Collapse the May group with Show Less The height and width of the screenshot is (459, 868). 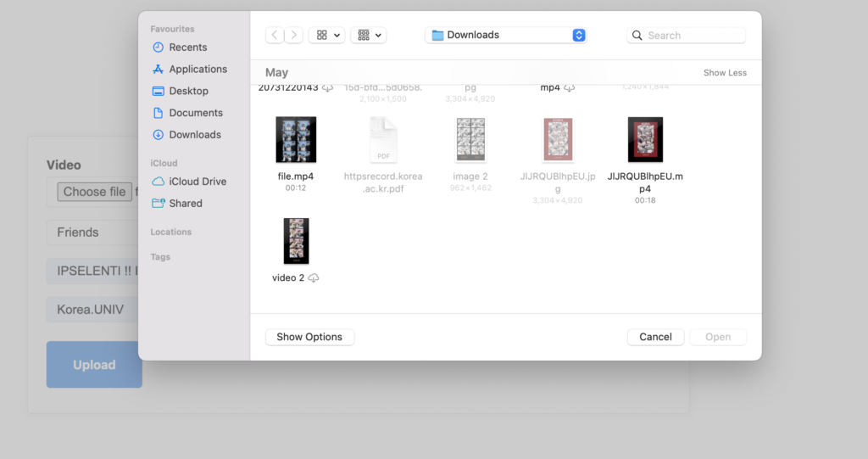point(725,73)
